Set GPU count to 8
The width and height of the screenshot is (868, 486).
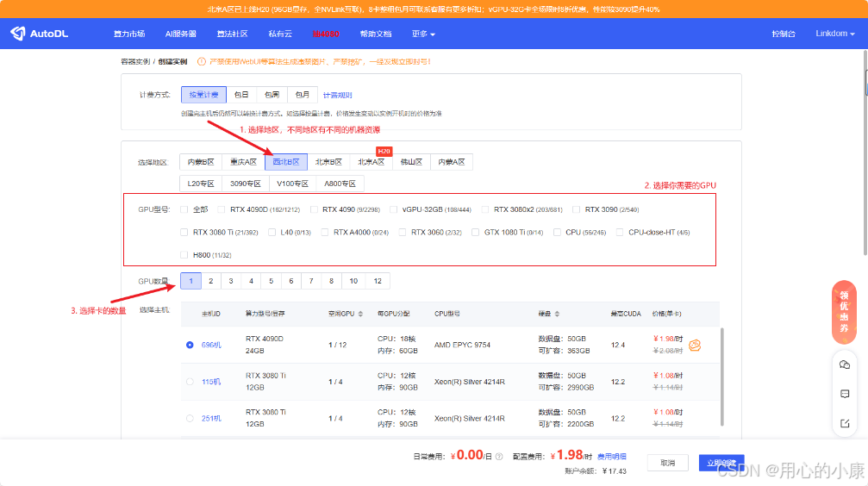(332, 281)
